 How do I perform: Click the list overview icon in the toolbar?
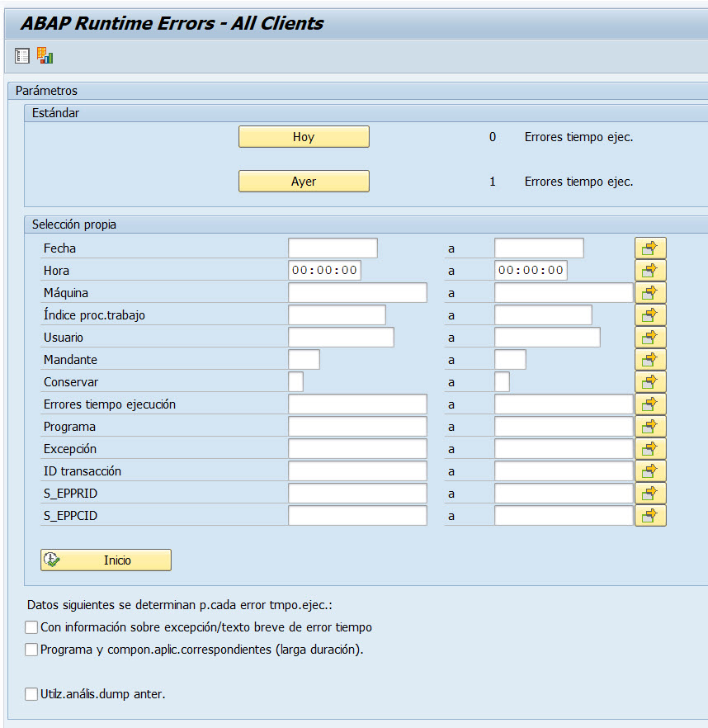tap(22, 56)
